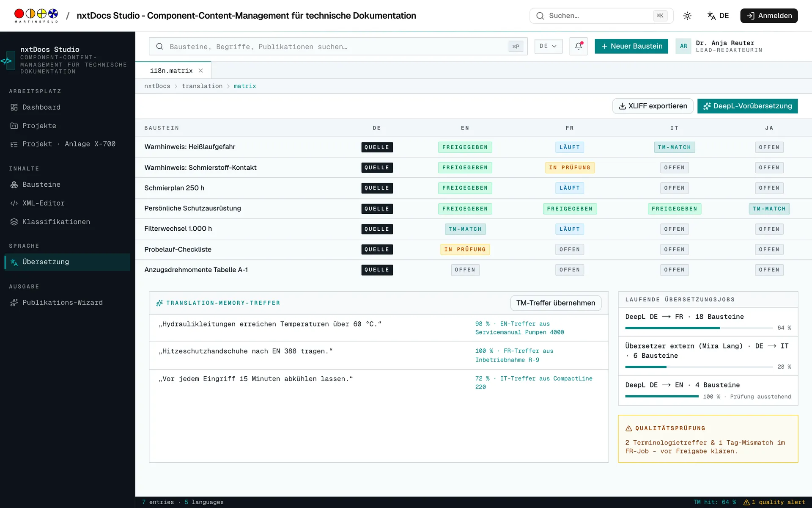Open the XML-Editor

tap(68, 203)
